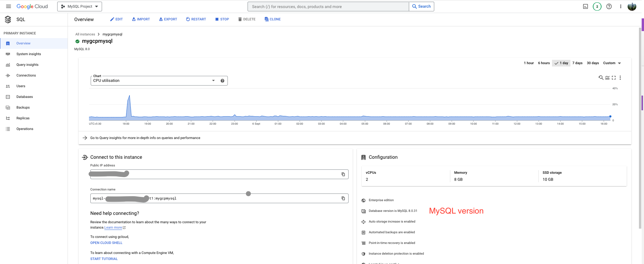644x264 pixels.
Task: Click the SQL product stack icon
Action: (8, 19)
